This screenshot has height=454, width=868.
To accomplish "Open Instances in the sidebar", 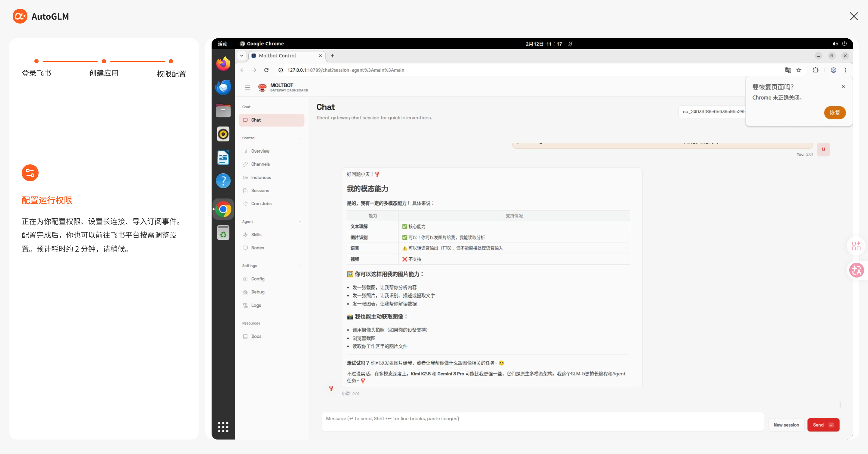I will tap(272, 178).
